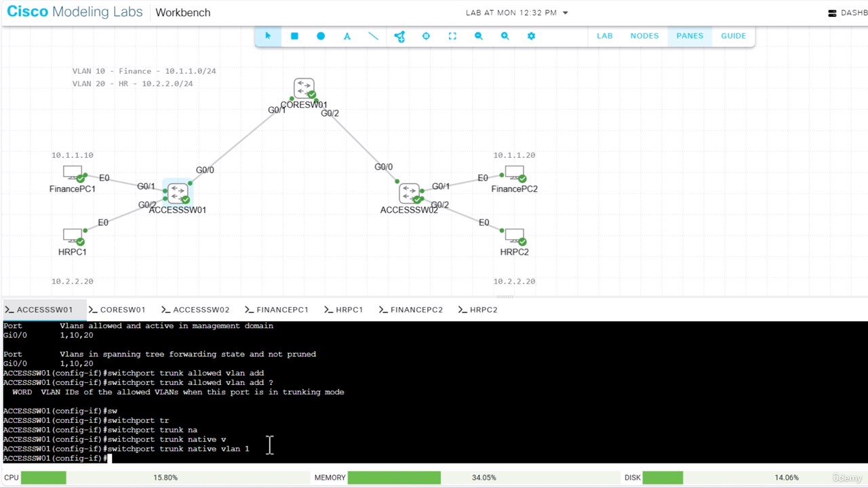The height and width of the screenshot is (488, 868).
Task: Select the pointer selection tool
Action: point(268,36)
